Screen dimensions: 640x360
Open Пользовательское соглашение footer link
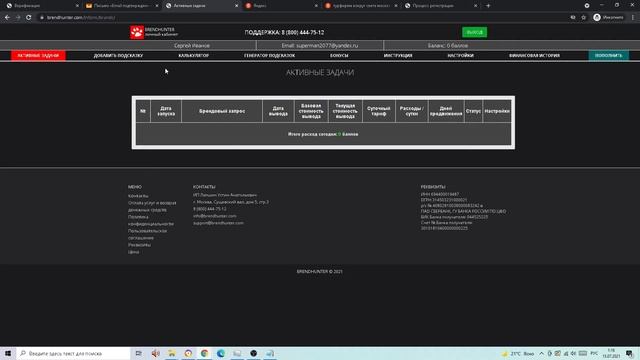tap(147, 234)
